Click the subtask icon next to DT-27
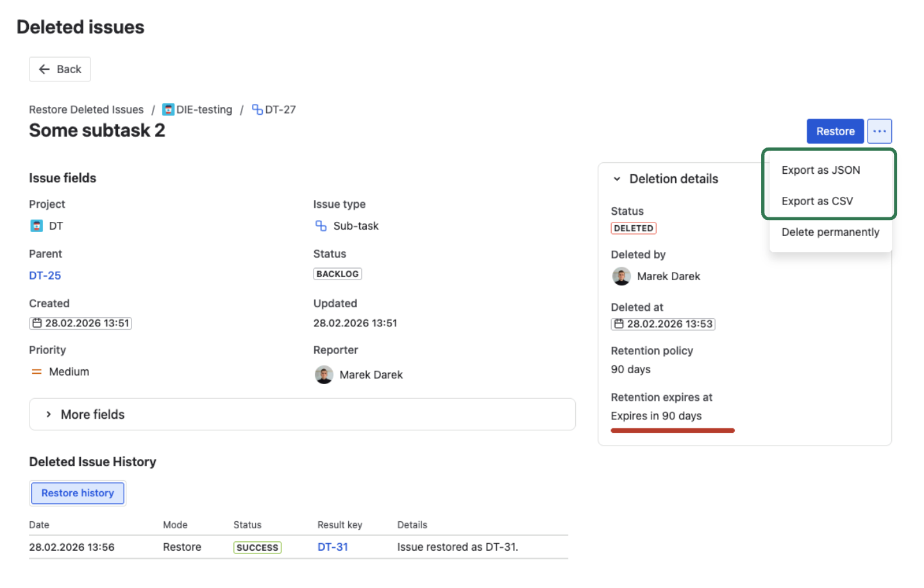924x588 pixels. click(256, 109)
